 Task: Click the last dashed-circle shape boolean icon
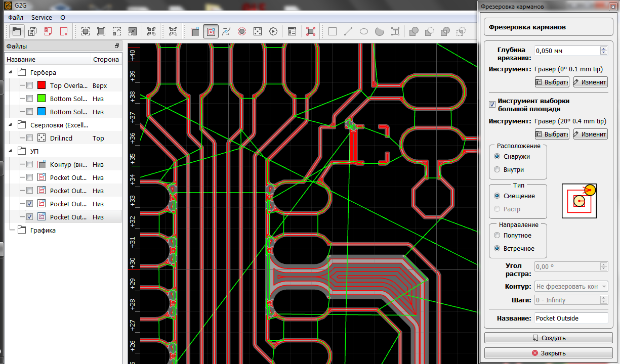pyautogui.click(x=461, y=31)
